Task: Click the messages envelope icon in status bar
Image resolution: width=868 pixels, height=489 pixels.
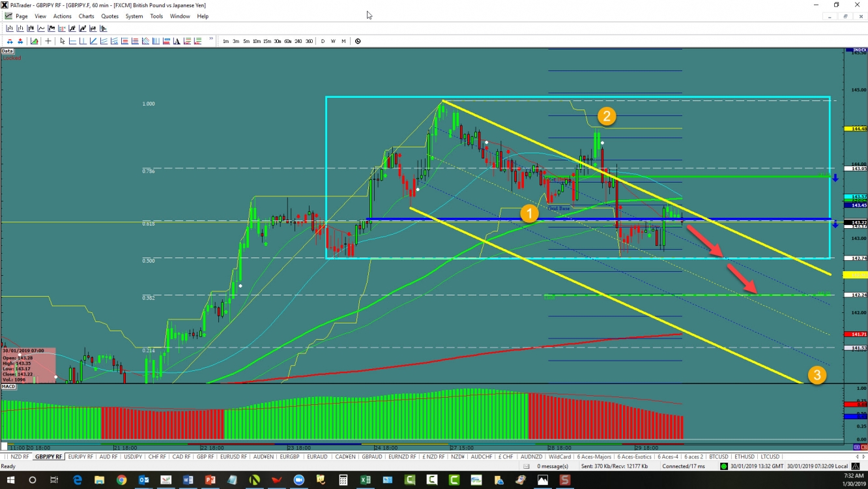Action: click(527, 466)
